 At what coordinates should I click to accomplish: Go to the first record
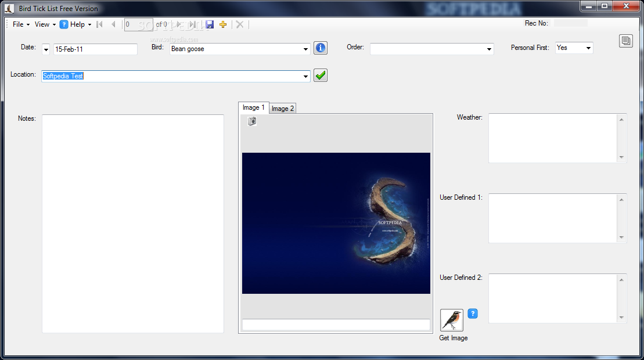pos(99,24)
